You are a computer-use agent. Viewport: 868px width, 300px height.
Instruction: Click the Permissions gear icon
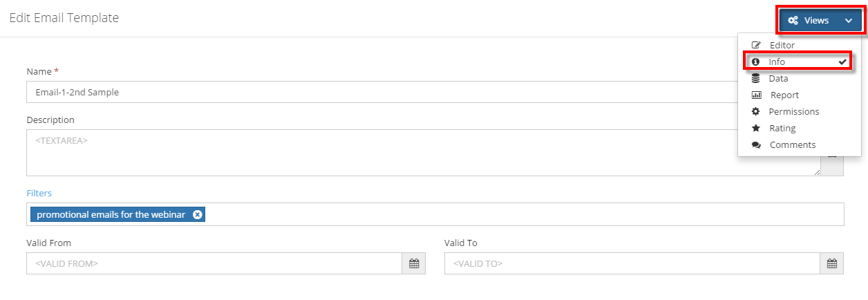[756, 111]
